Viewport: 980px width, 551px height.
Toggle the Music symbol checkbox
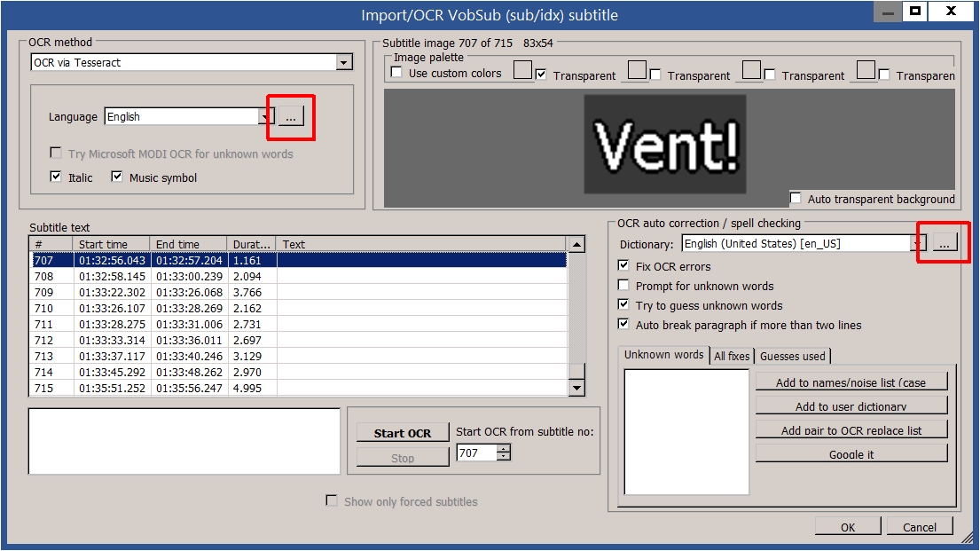117,177
